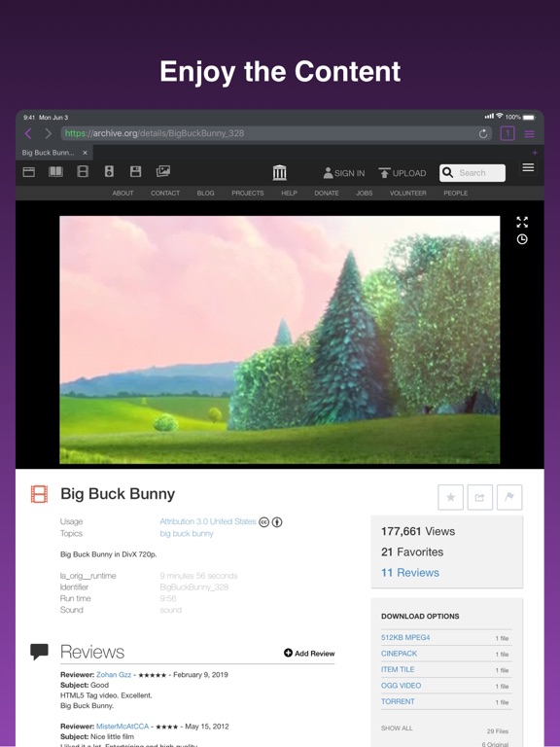Toggle fullscreen video view

[x=522, y=222]
